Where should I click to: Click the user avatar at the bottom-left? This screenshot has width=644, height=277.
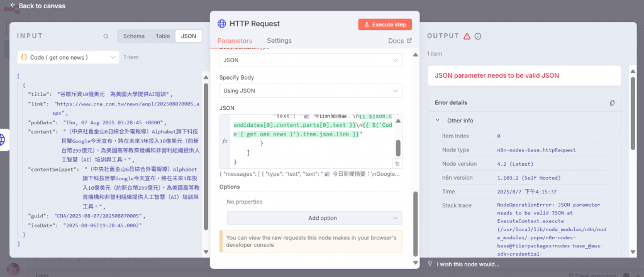click(x=14, y=269)
